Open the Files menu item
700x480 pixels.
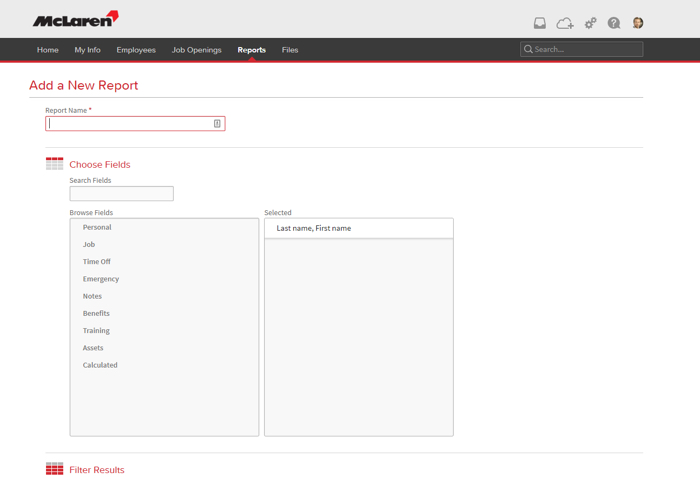tap(290, 50)
